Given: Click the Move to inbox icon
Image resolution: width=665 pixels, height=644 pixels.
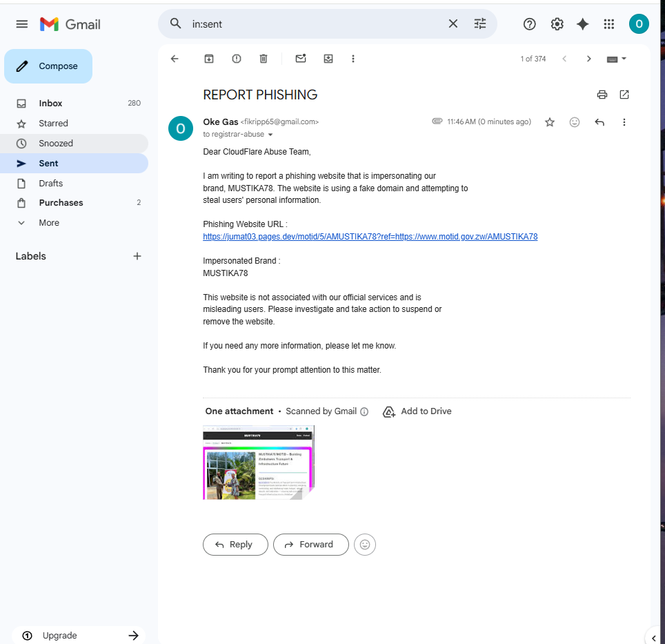Looking at the screenshot, I should [x=328, y=59].
